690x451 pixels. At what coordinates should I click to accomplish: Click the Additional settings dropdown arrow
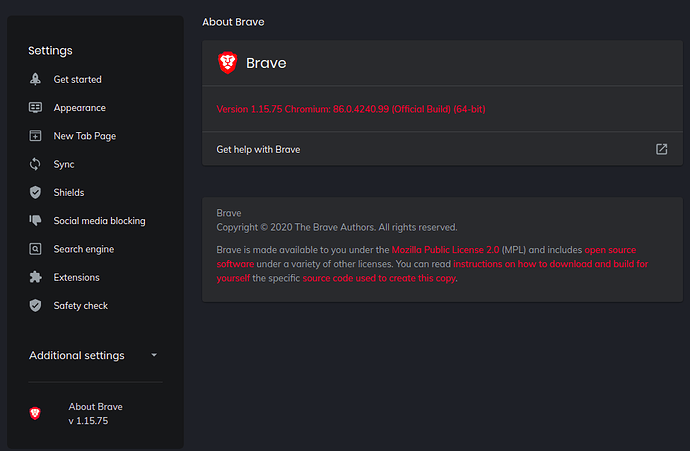coord(153,355)
